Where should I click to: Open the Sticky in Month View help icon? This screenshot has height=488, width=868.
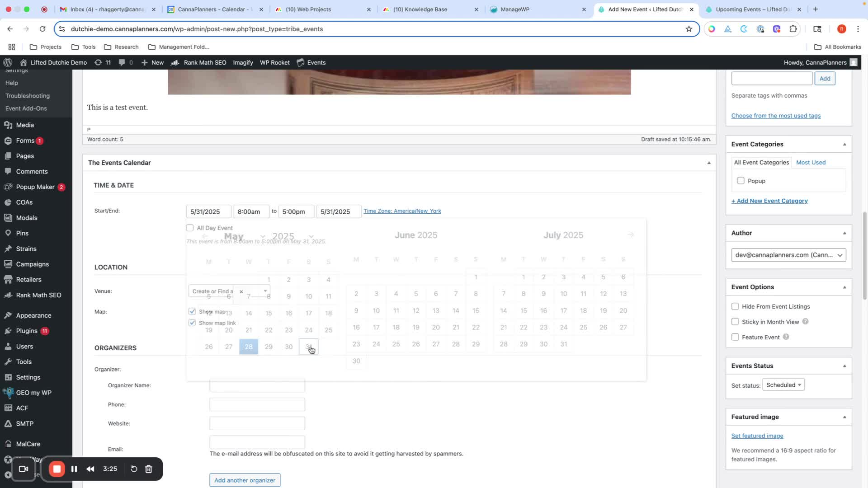[805, 322]
